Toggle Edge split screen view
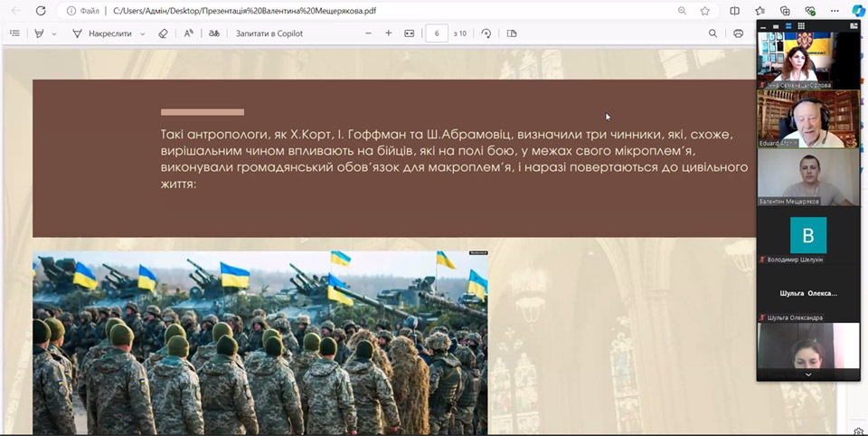Screen dimensions: 868x436 tap(735, 11)
